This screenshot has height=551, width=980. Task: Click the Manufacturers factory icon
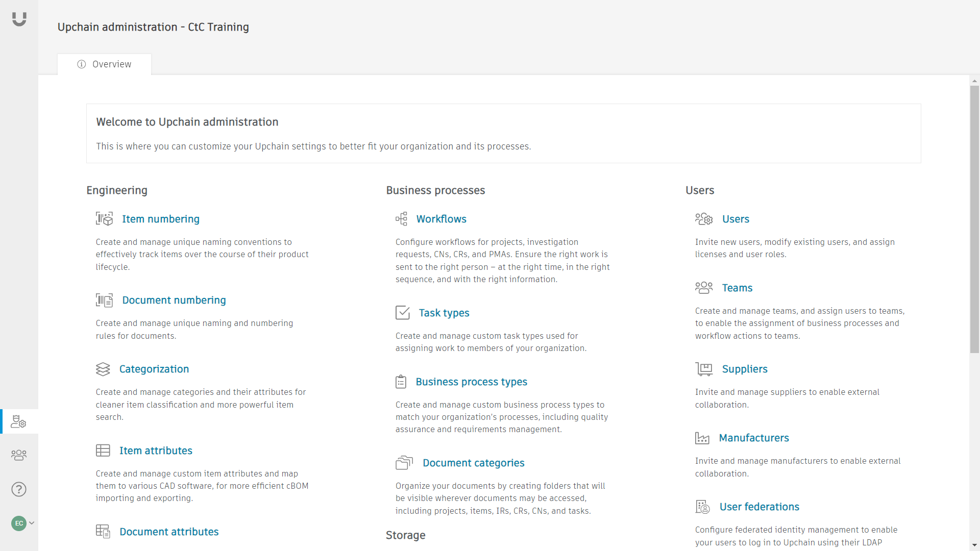point(702,438)
